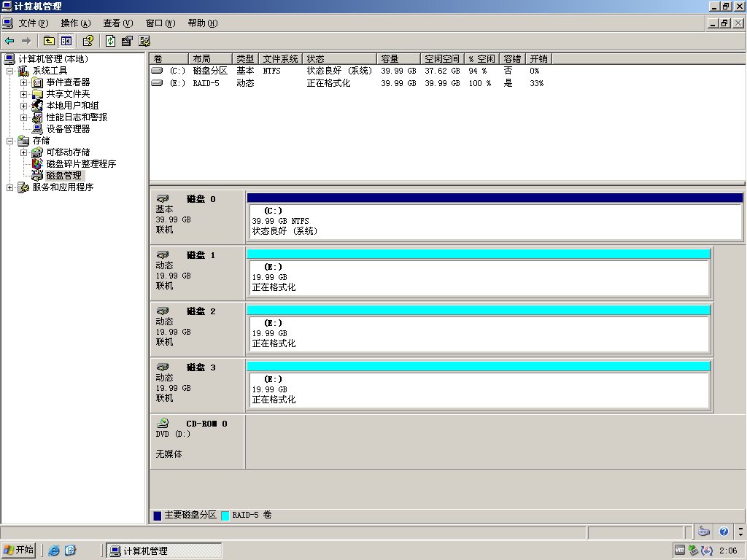Open 设备管理器 via its icon

(37, 128)
